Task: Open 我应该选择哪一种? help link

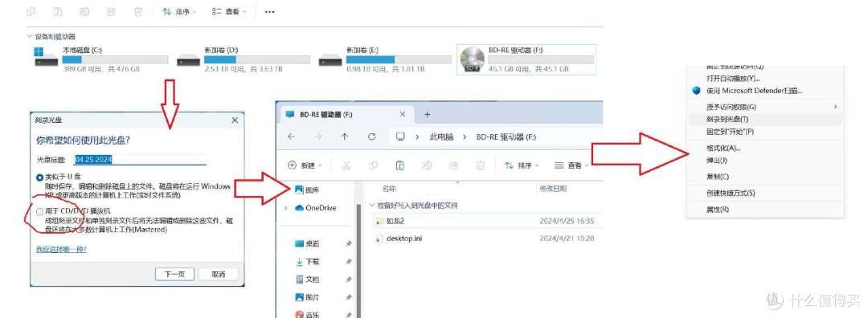Action: tap(61, 250)
